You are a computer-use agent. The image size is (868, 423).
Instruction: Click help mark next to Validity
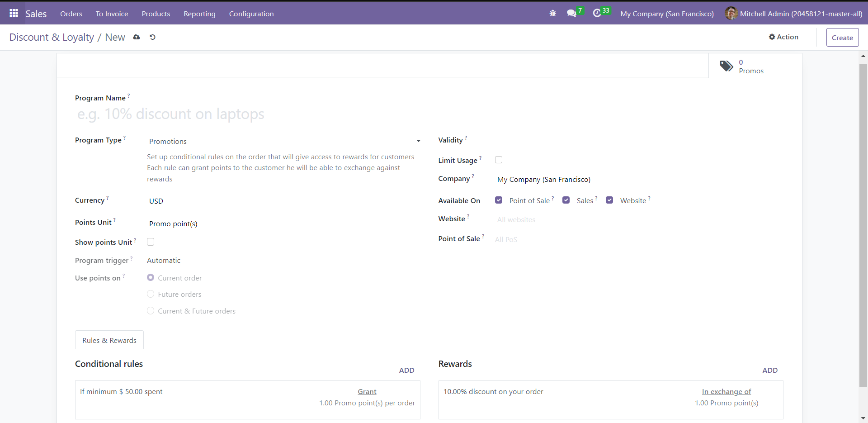click(x=466, y=138)
